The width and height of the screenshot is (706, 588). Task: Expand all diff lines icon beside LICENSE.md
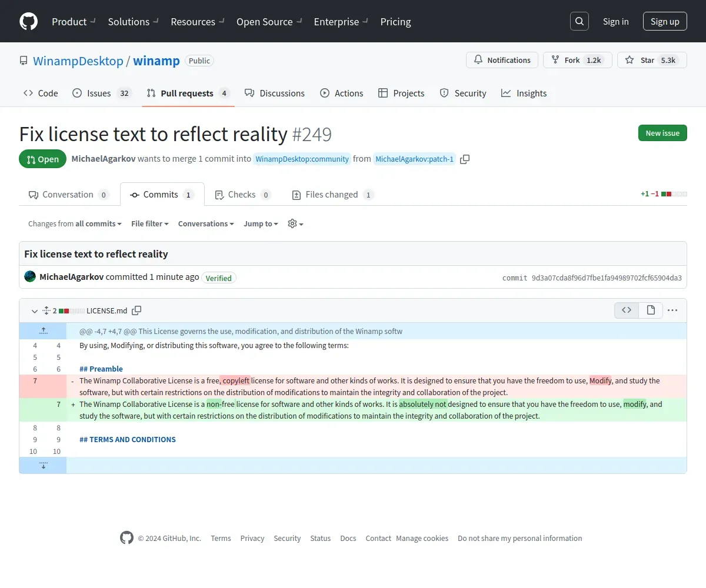pyautogui.click(x=46, y=310)
